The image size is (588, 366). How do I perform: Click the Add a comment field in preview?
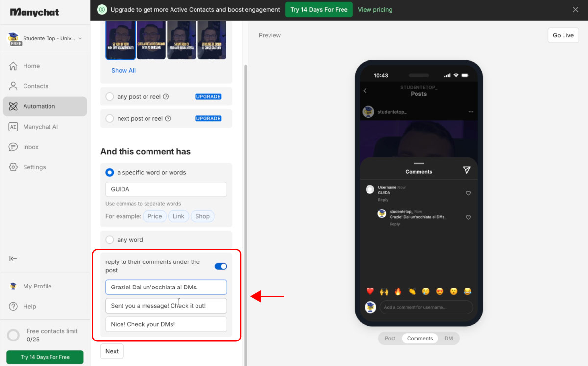pyautogui.click(x=427, y=307)
